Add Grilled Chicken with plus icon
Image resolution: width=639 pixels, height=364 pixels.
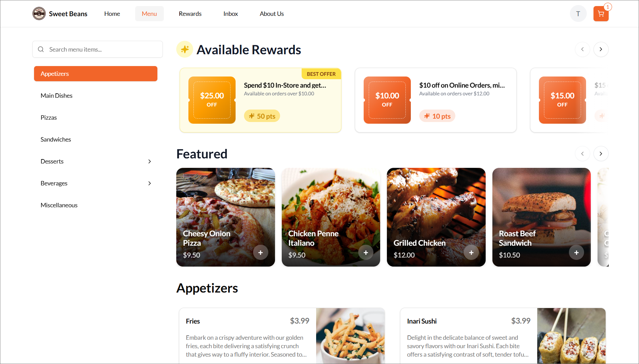[471, 252]
